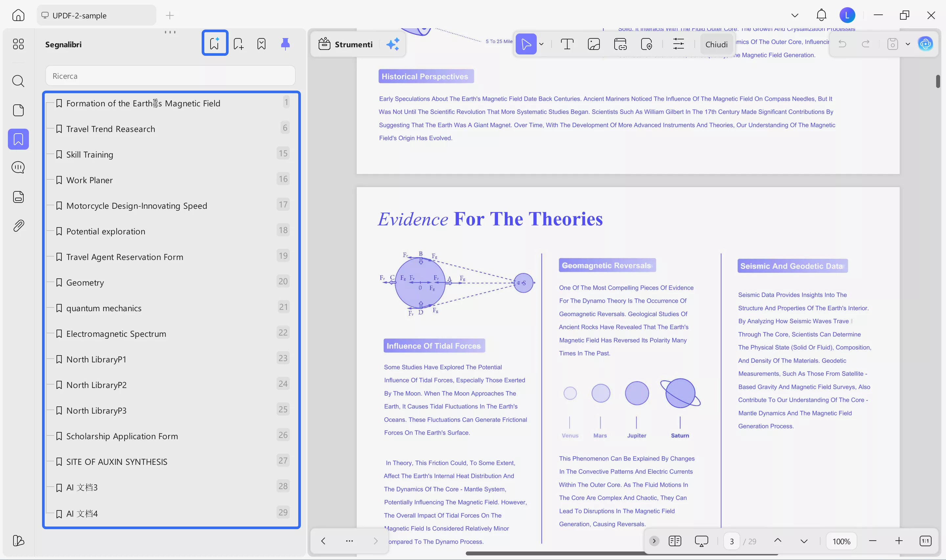This screenshot has width=946, height=560.
Task: Open the comments panel in sidebar
Action: (x=18, y=167)
